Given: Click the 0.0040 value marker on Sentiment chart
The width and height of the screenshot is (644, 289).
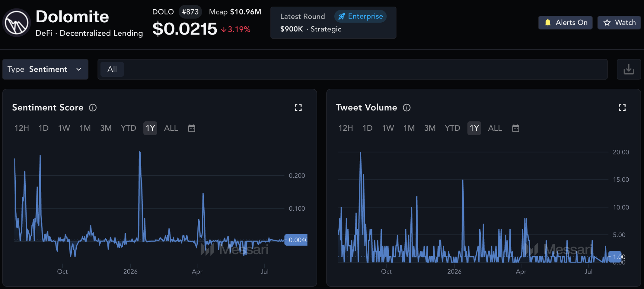Looking at the screenshot, I should (296, 240).
